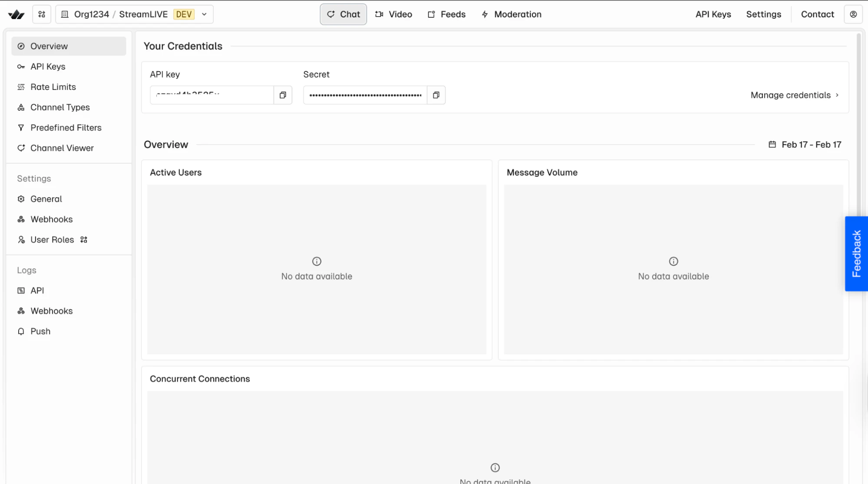Copy the API key with copy icon

283,95
